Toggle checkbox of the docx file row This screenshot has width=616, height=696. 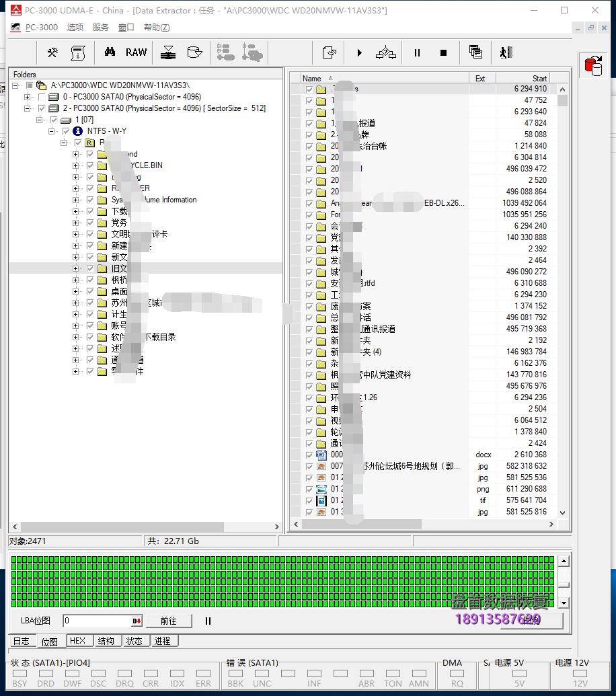309,455
